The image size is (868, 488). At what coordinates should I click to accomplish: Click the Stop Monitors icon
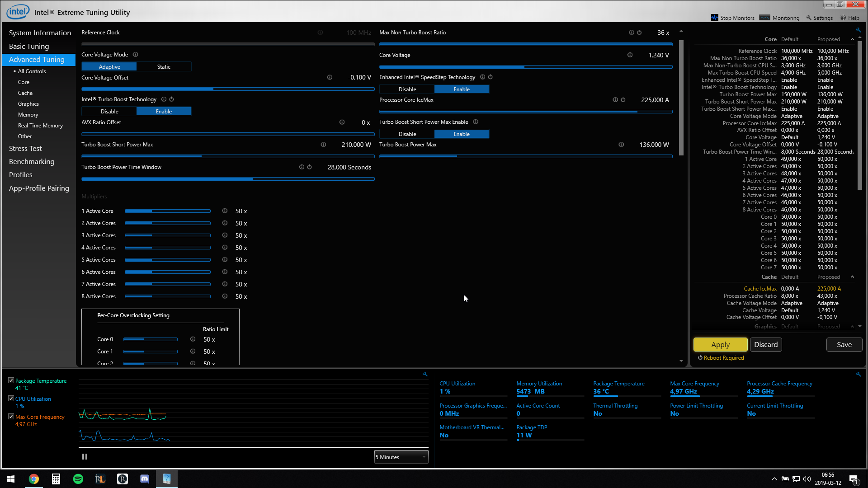[714, 18]
